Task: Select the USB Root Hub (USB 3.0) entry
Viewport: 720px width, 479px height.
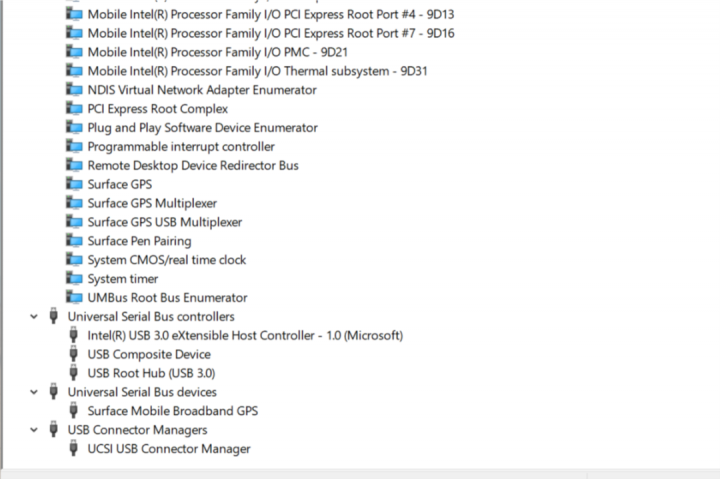Action: [x=151, y=373]
